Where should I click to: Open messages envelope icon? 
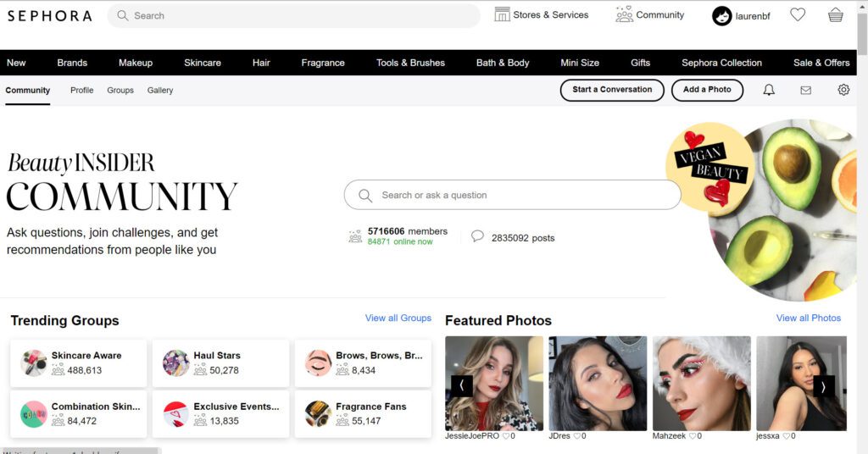coord(805,90)
